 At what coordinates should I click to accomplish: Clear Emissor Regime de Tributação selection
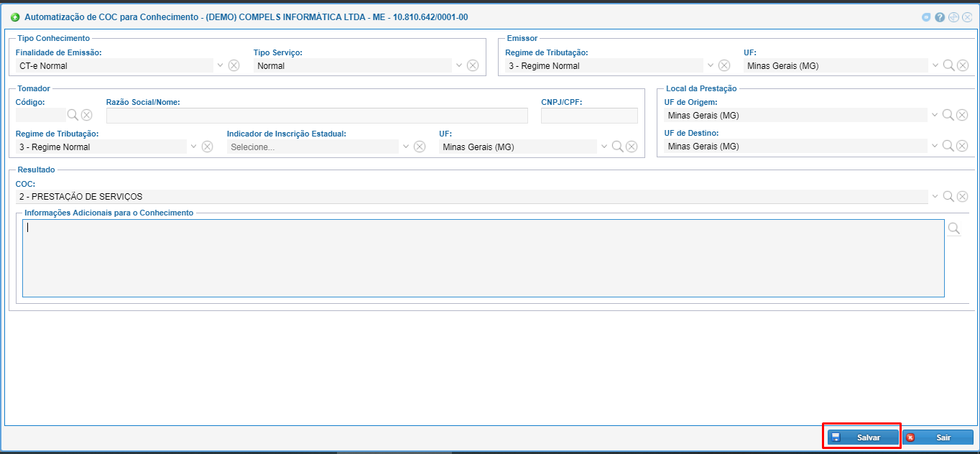pyautogui.click(x=724, y=65)
